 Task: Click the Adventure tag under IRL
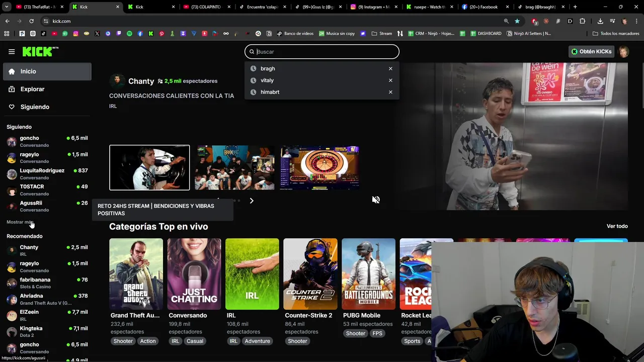click(x=257, y=341)
